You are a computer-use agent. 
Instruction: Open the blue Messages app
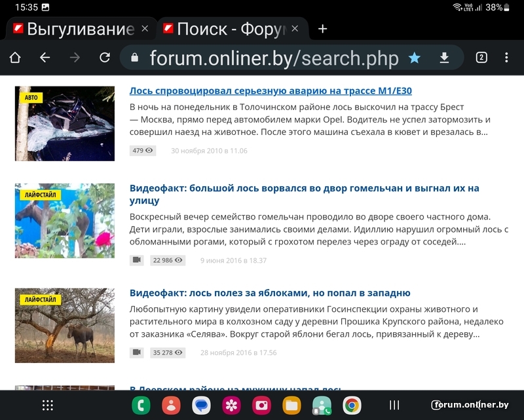[201, 406]
